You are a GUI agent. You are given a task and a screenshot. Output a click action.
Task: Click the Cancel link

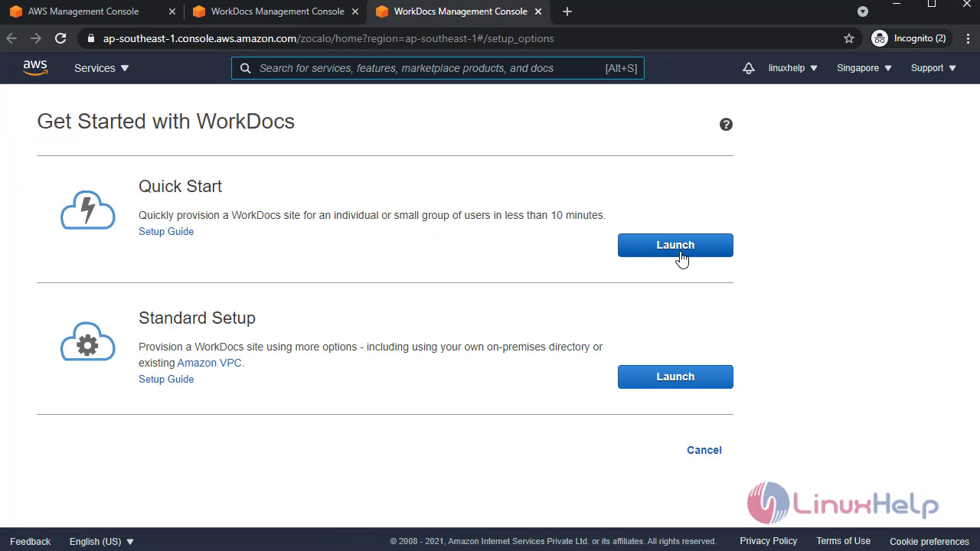[x=704, y=450]
